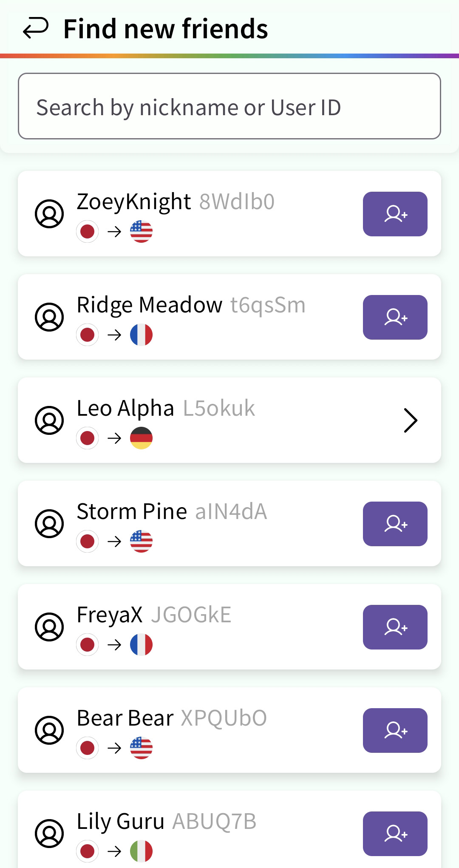Tap Leo Alpha's profile avatar icon

tap(49, 420)
